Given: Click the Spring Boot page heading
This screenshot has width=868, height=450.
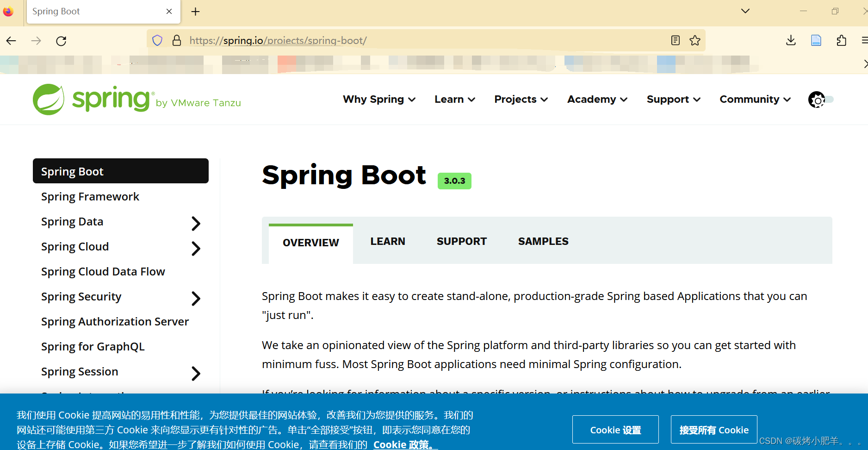Looking at the screenshot, I should pyautogui.click(x=344, y=176).
